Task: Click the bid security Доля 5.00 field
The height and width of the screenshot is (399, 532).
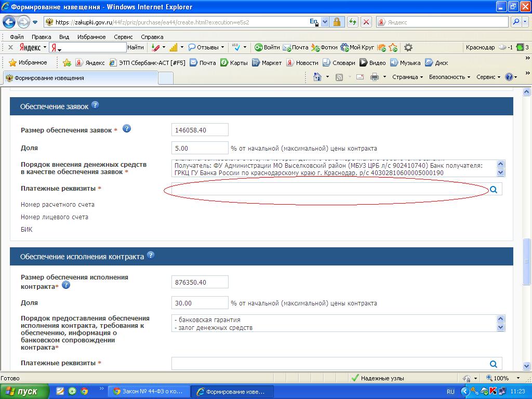Action: (200, 148)
